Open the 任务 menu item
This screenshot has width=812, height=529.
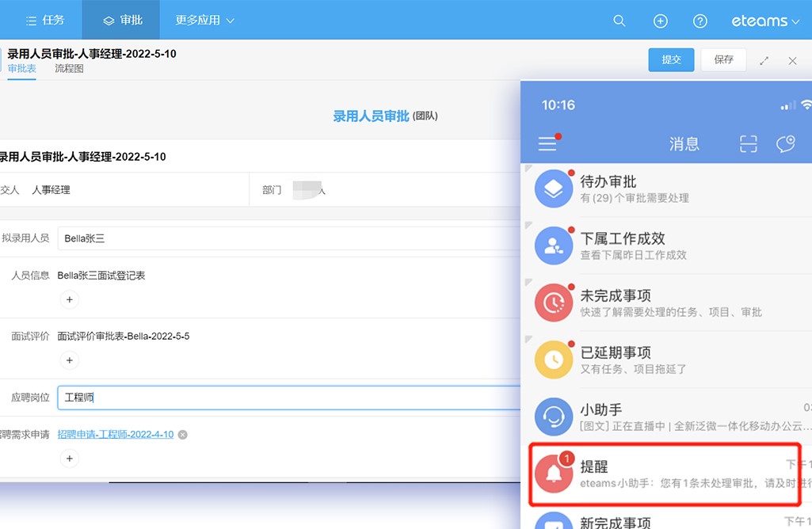click(x=45, y=20)
